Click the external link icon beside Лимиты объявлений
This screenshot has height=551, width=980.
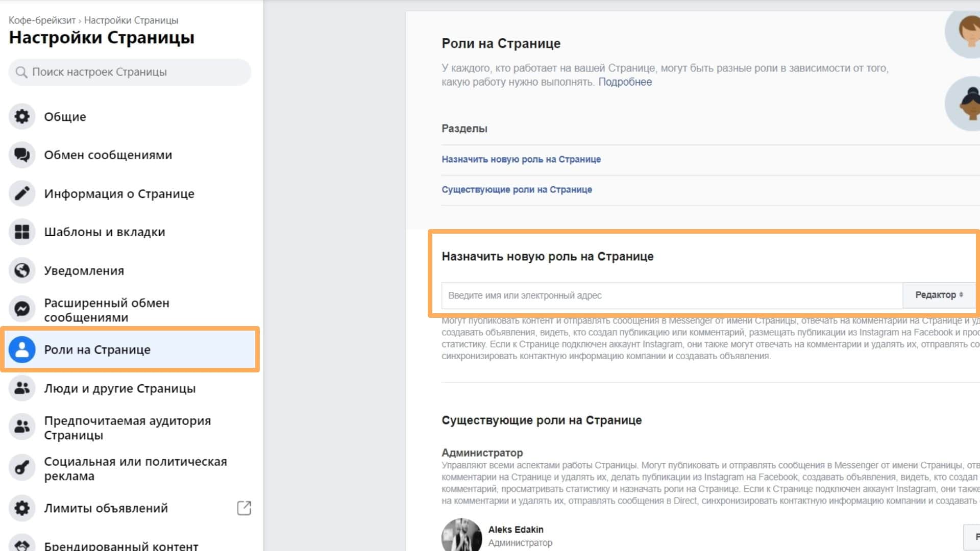point(244,508)
